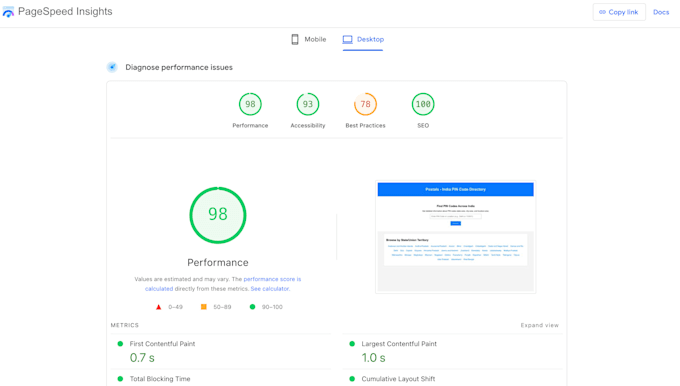Jump to SEO score gauge 100
The width and height of the screenshot is (680, 386).
(x=423, y=104)
